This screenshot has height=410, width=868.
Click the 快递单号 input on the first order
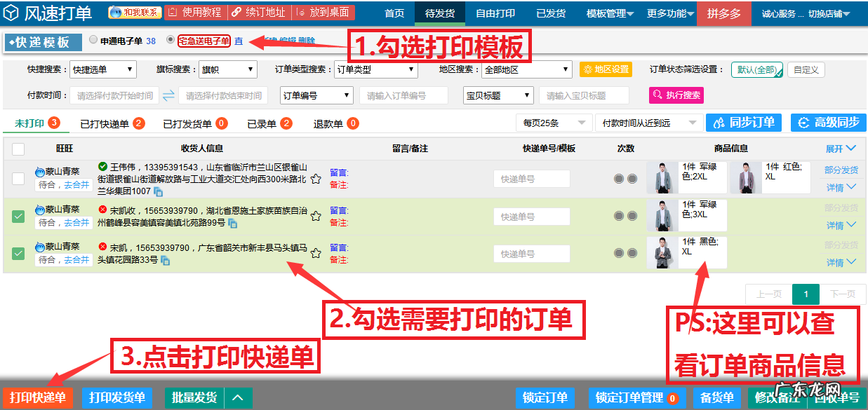coord(531,179)
